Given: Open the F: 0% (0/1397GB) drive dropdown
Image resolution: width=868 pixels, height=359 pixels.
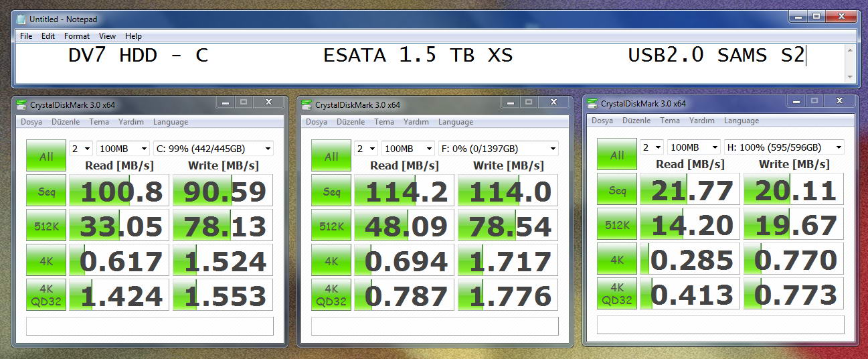Looking at the screenshot, I should tap(499, 149).
